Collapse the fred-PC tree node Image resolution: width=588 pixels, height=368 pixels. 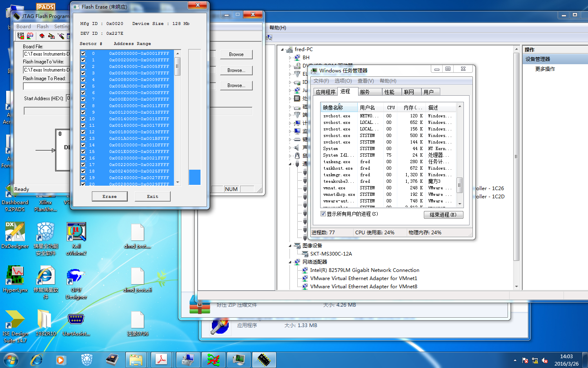[282, 49]
